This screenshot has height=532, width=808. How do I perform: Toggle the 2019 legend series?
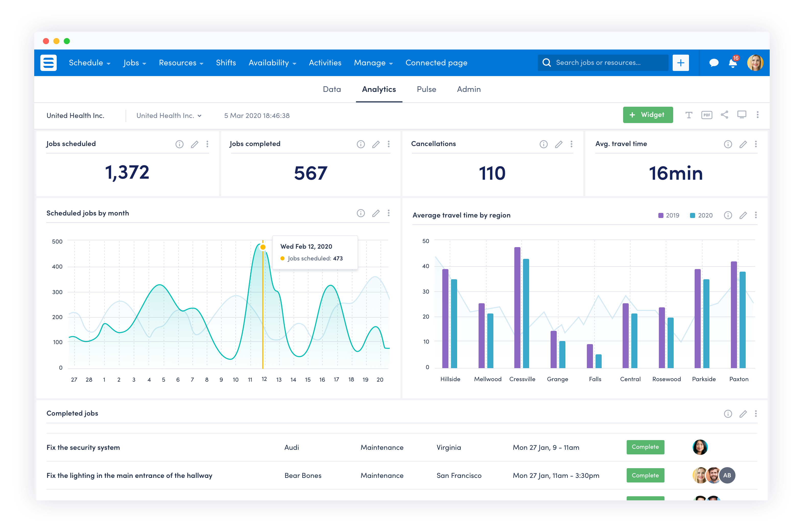tap(669, 215)
